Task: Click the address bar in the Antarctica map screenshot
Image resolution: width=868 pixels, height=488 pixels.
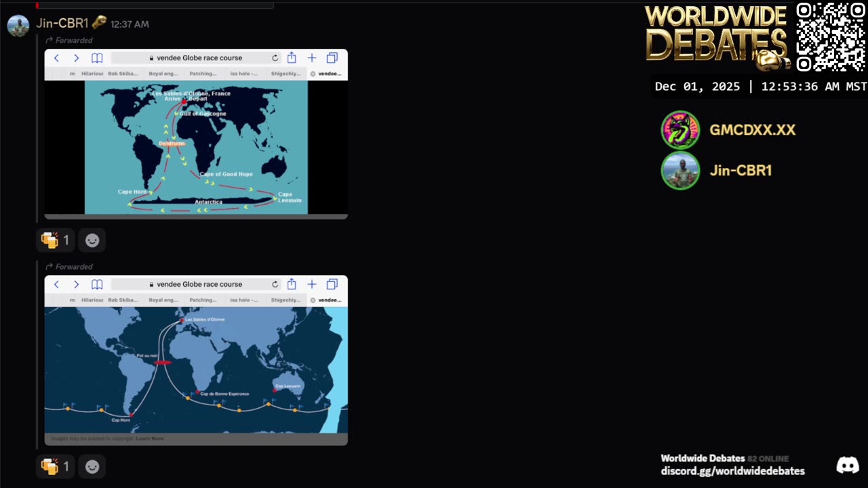Action: (195, 58)
